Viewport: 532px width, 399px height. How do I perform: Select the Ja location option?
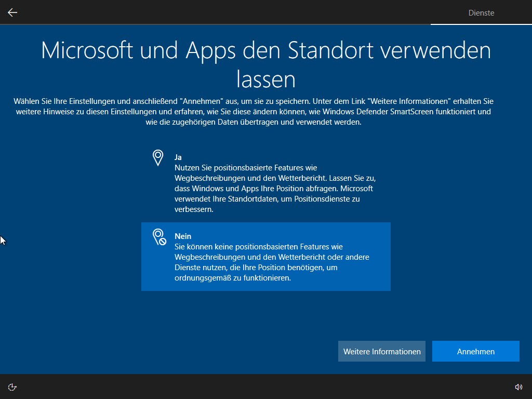(265, 183)
